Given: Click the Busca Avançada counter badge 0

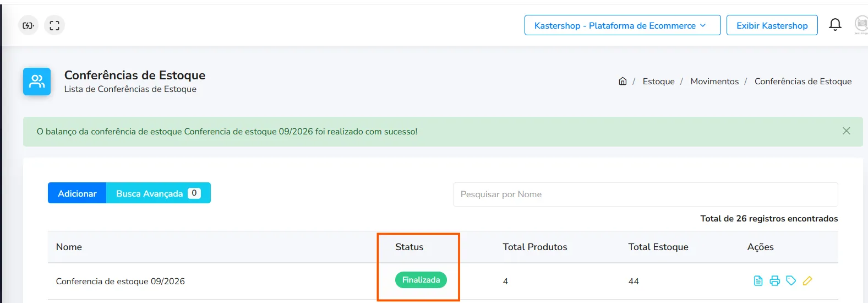Looking at the screenshot, I should point(194,193).
